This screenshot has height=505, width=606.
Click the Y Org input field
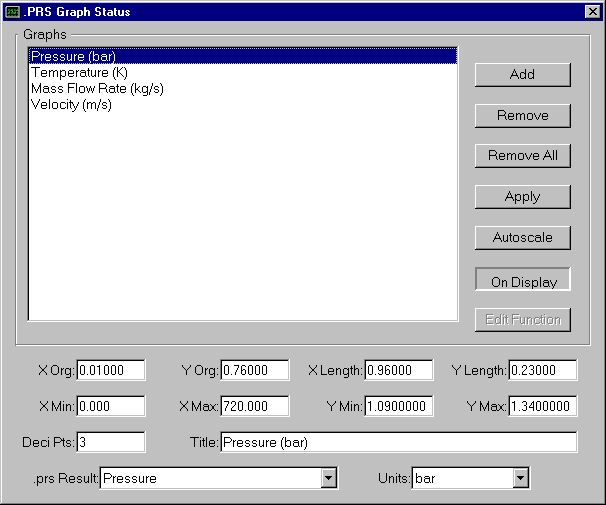click(255, 370)
